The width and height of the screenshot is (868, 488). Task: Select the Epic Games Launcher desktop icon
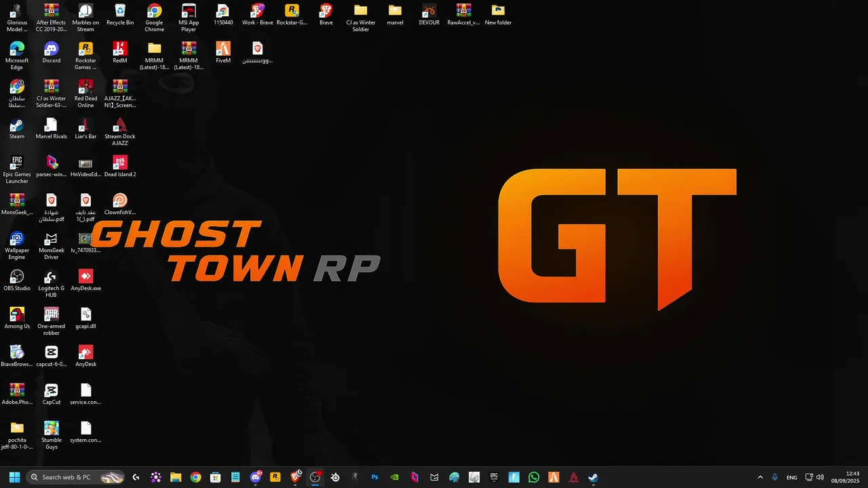(17, 169)
